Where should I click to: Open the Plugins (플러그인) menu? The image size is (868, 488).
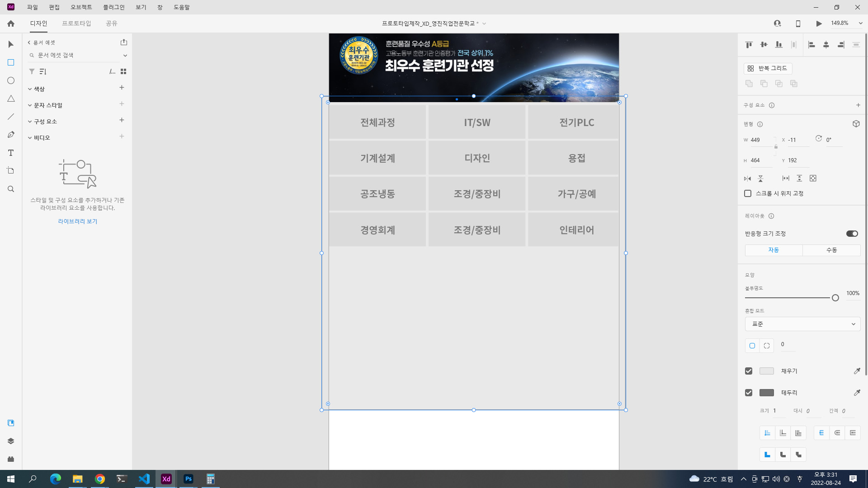tap(113, 7)
